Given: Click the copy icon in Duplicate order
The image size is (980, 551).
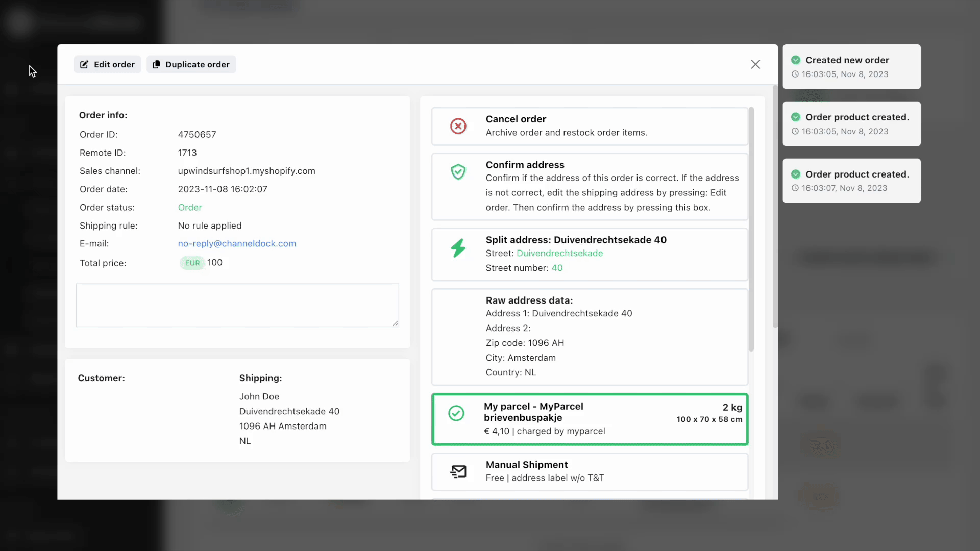Looking at the screenshot, I should tap(156, 64).
